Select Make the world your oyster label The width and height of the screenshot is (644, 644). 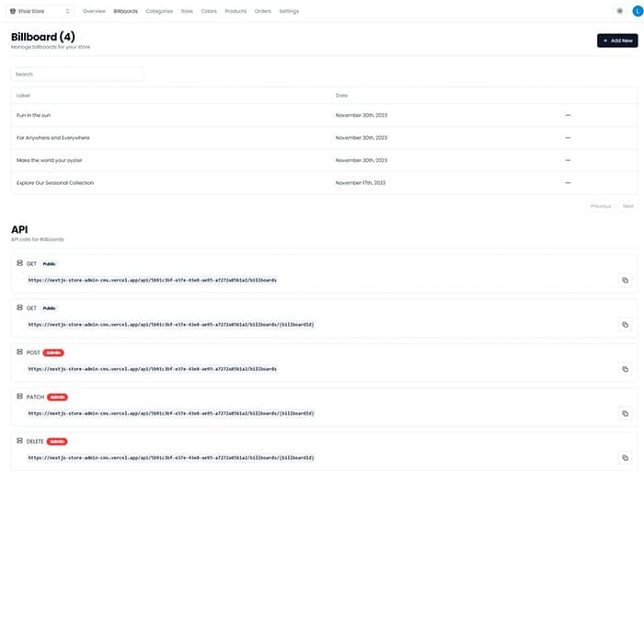pyautogui.click(x=50, y=160)
